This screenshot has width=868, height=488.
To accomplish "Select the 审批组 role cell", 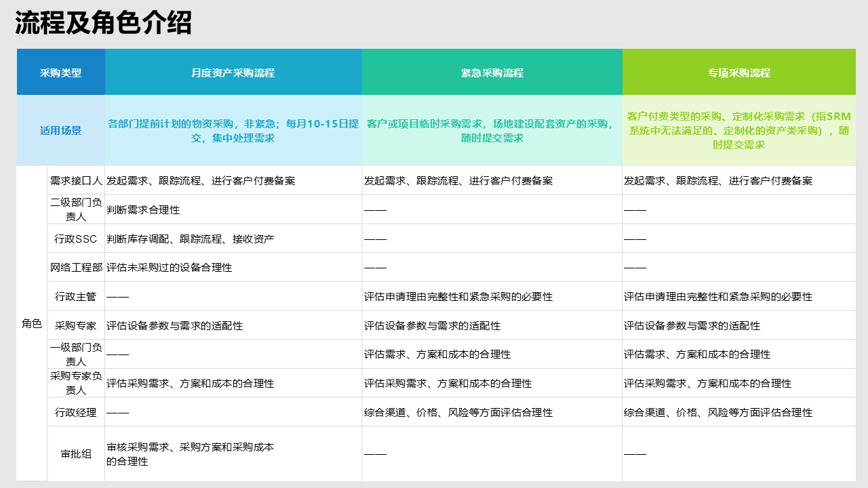I will point(76,454).
